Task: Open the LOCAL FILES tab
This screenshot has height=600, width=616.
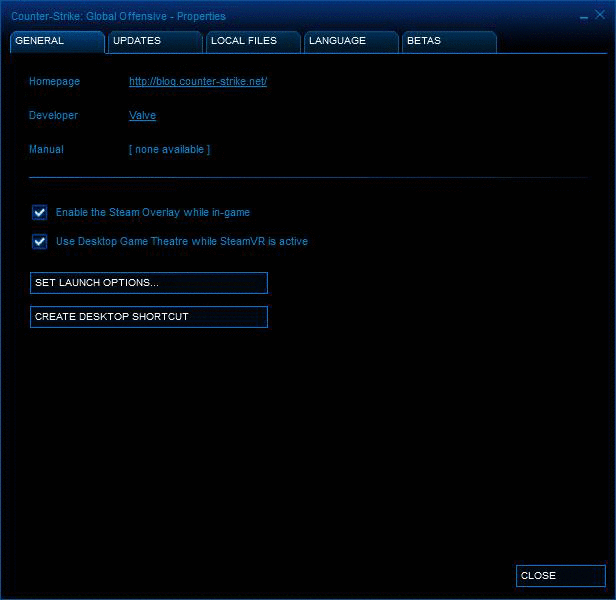Action: click(253, 41)
